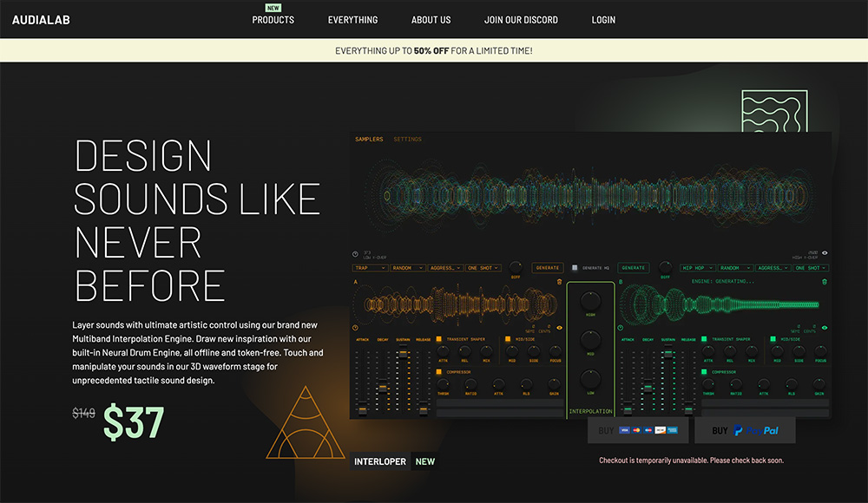The image size is (868, 503).
Task: Click sampler A's compressor GAIN knob
Action: [x=554, y=384]
